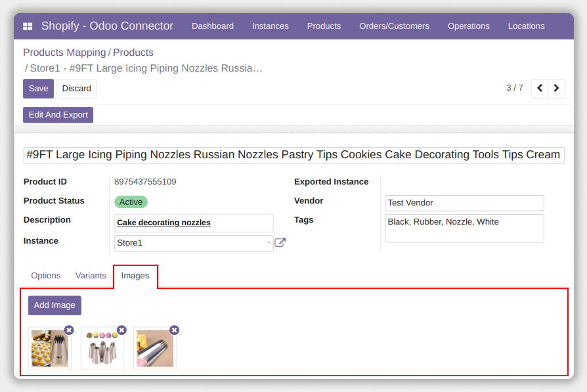This screenshot has width=587, height=392.
Task: Click the 3 / 7 pager counter
Action: pos(514,88)
